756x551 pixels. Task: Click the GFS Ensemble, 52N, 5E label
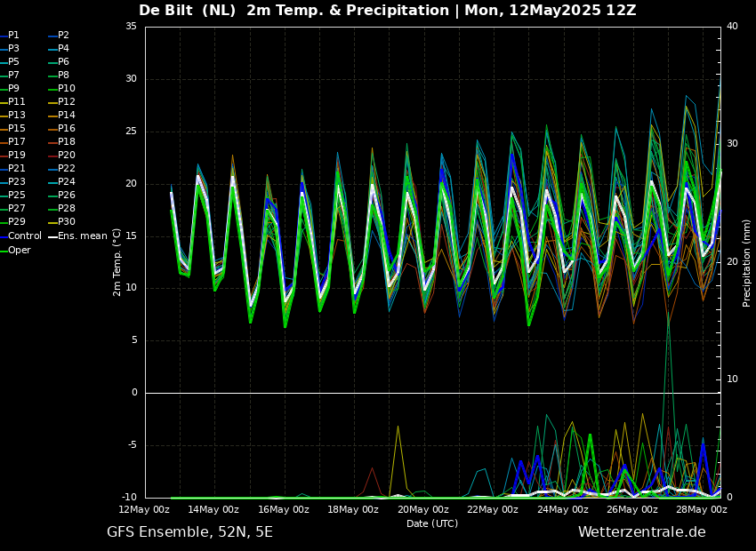(x=189, y=532)
